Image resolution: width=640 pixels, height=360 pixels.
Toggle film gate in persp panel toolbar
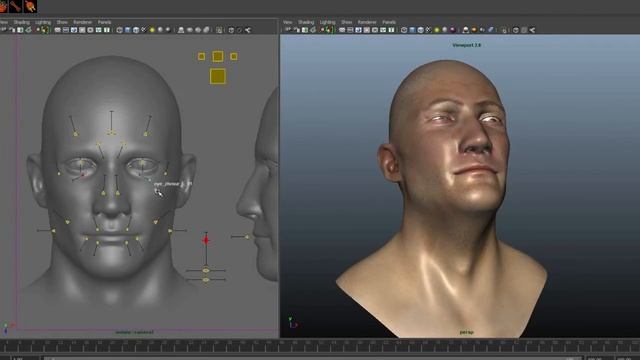click(350, 30)
